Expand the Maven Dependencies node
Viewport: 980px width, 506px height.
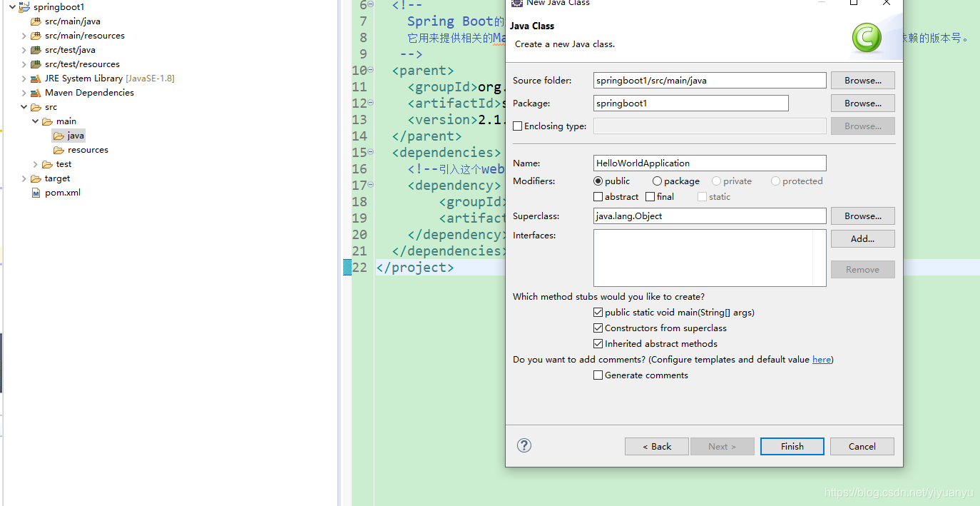pyautogui.click(x=24, y=93)
